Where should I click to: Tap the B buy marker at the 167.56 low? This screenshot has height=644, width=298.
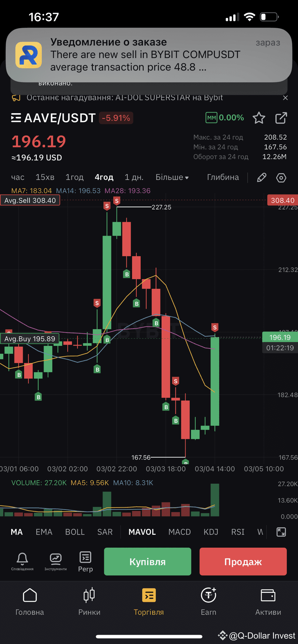click(x=186, y=461)
